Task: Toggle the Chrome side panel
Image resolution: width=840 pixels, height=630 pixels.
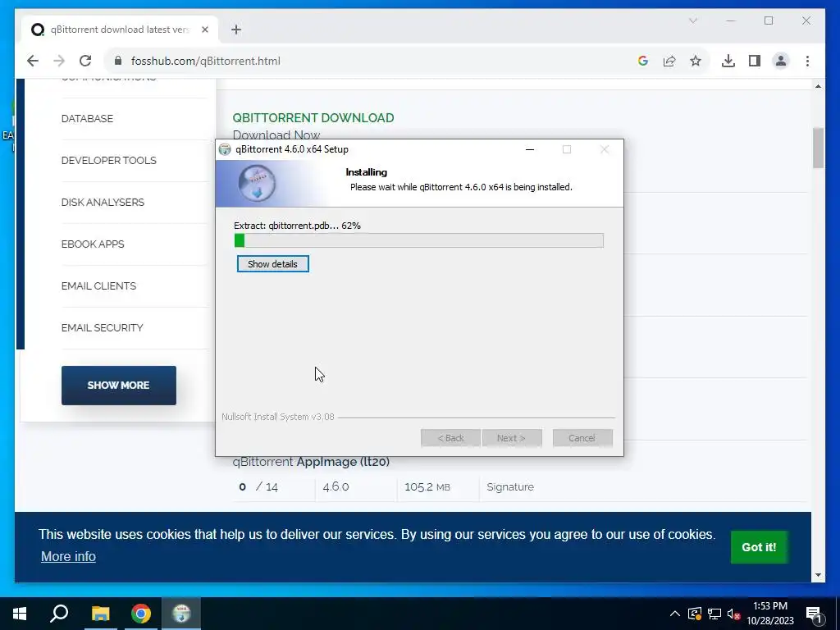Action: coord(755,61)
